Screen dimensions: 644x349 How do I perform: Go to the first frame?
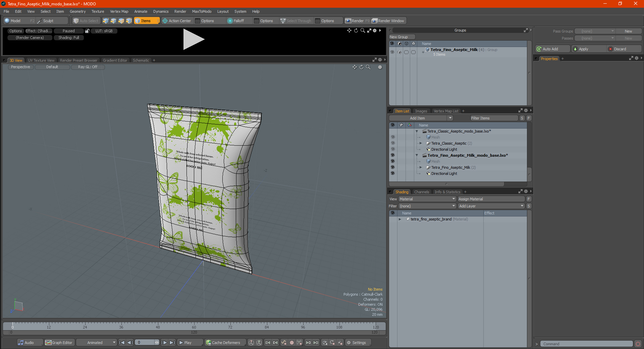(x=122, y=343)
